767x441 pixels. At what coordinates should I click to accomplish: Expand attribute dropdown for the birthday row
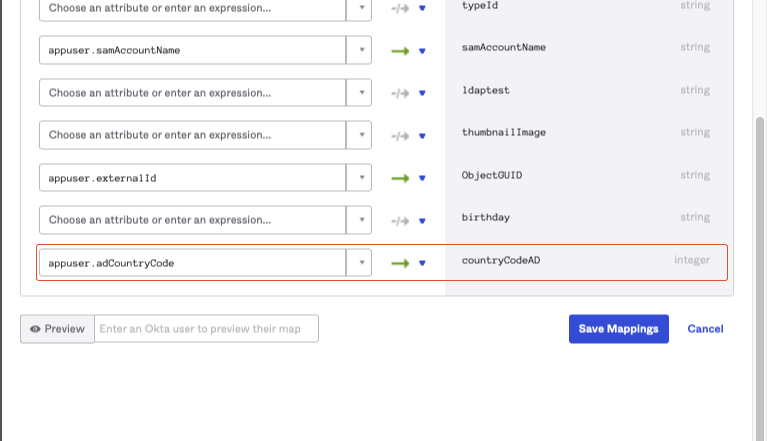pos(359,220)
